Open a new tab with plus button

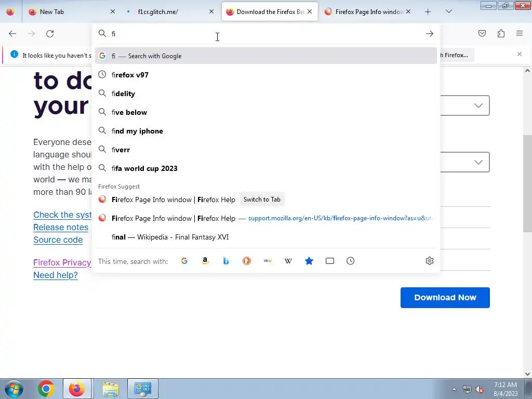pos(428,12)
